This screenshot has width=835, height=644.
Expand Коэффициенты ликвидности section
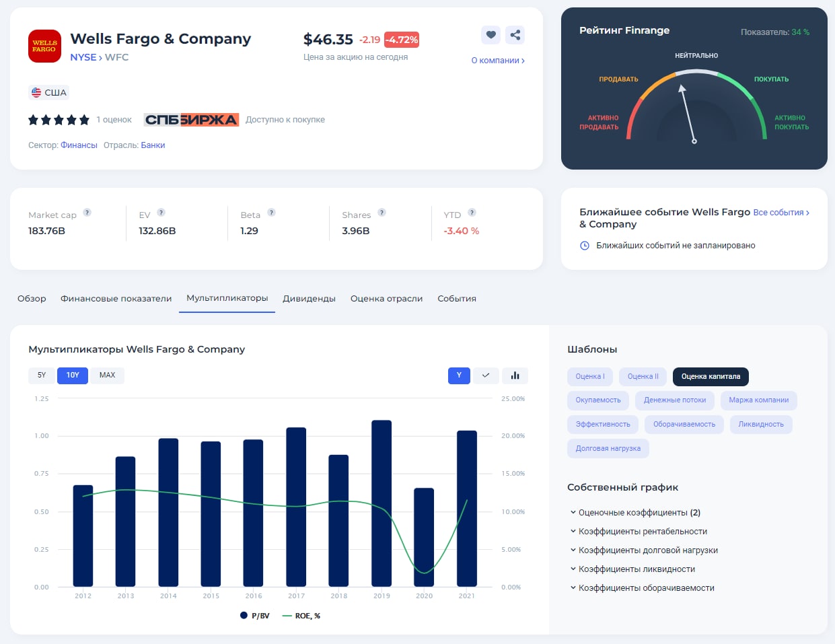(633, 569)
